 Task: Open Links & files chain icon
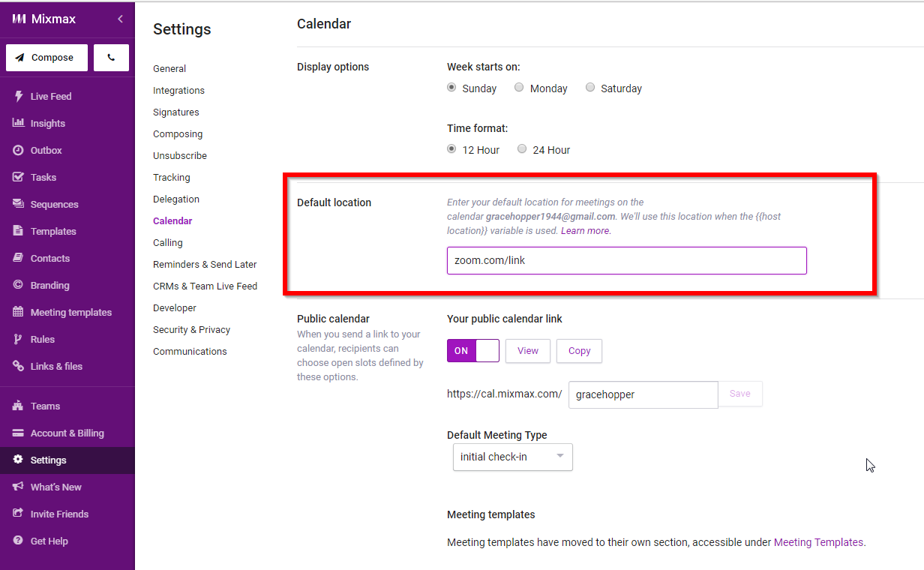(x=18, y=366)
